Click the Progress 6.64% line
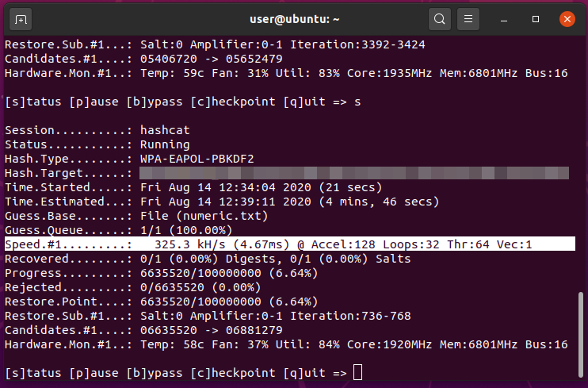 151,273
